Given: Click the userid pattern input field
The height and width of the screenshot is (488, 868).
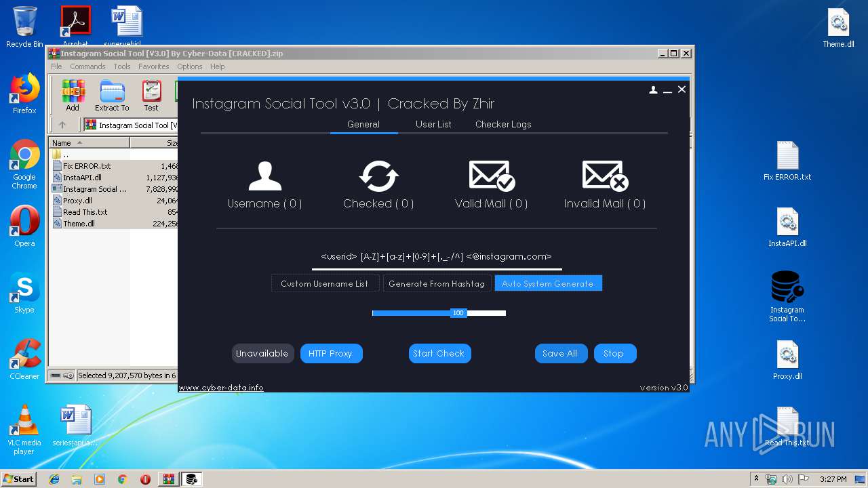Looking at the screenshot, I should tap(437, 257).
